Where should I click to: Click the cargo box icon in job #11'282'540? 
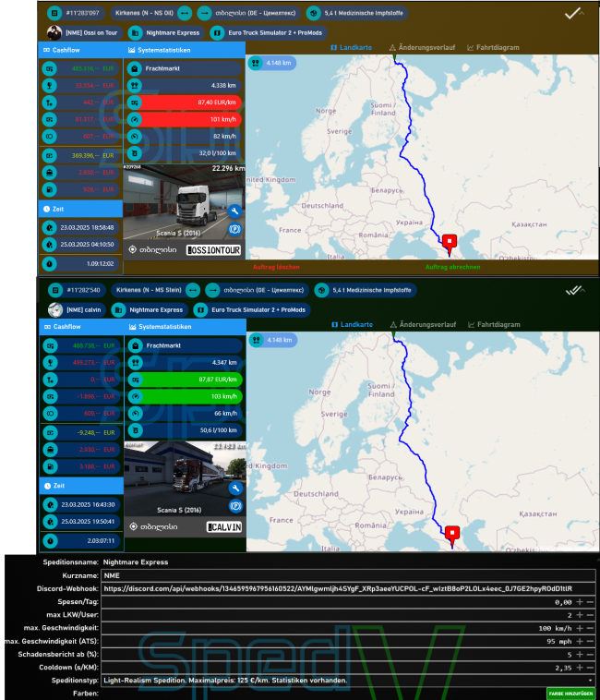321,290
